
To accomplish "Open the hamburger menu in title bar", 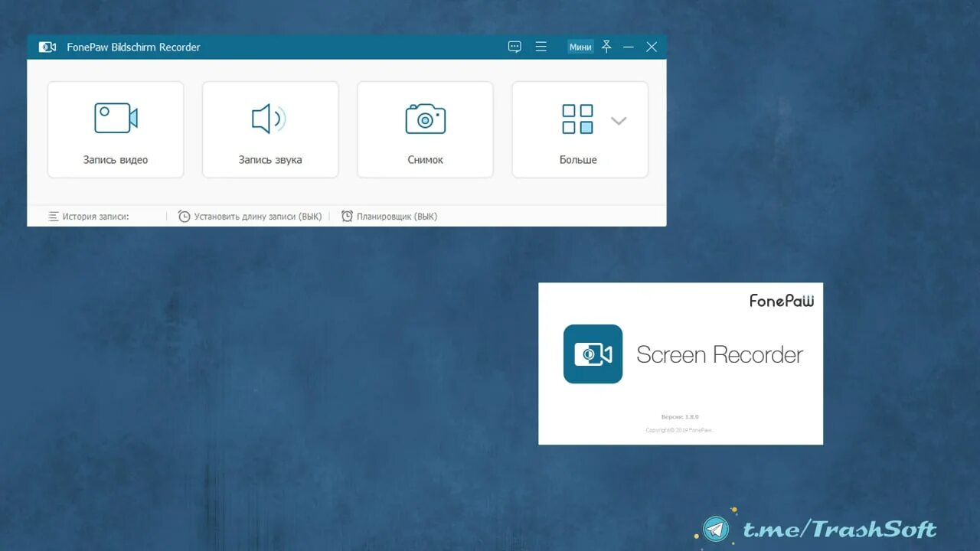I will [541, 47].
